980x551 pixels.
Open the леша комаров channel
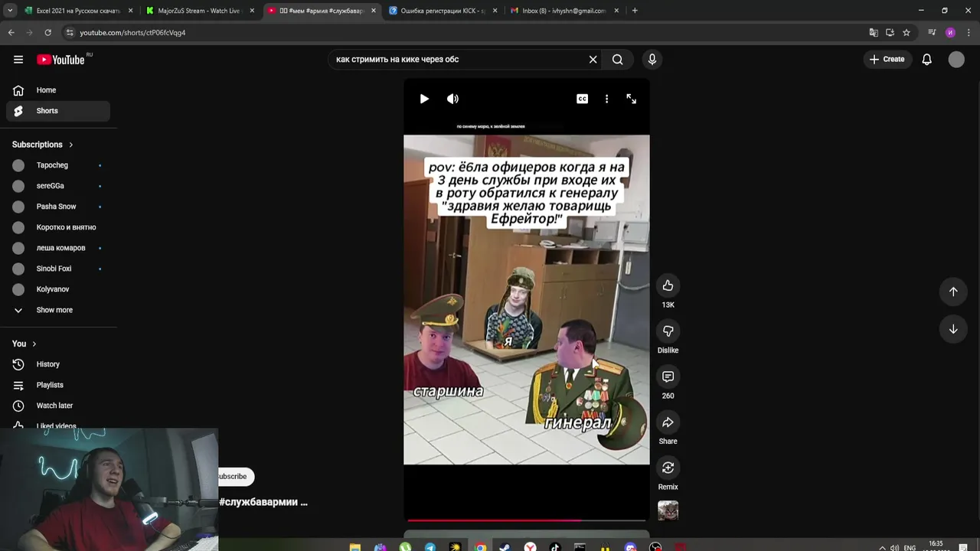[58, 248]
